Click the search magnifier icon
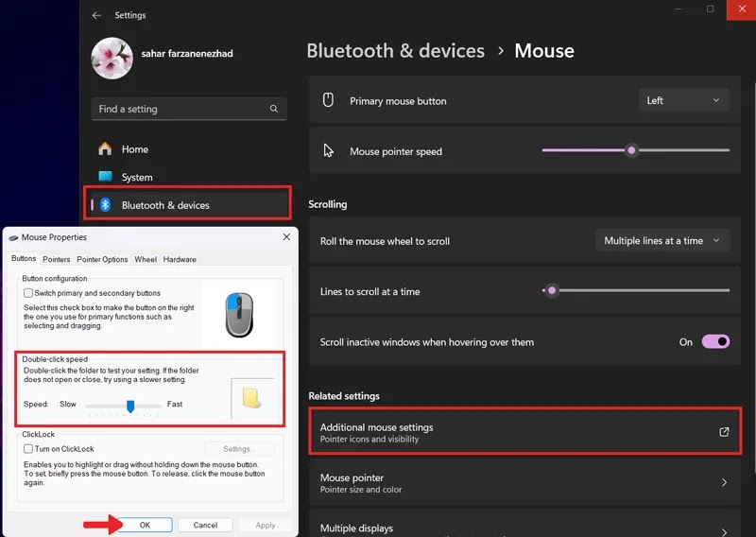Screen dimensions: 756x537 pos(274,109)
